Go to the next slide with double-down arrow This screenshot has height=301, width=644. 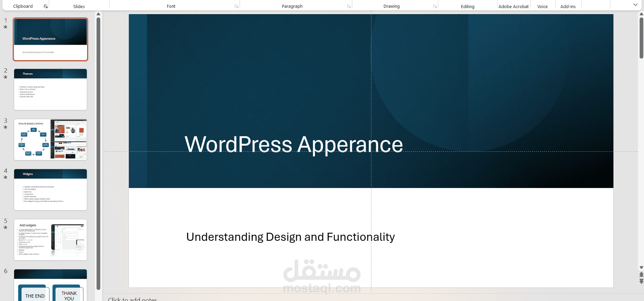[641, 281]
